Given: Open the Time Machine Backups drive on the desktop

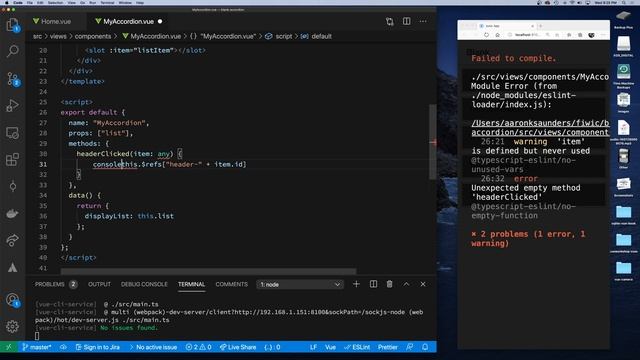Looking at the screenshot, I should [x=623, y=76].
